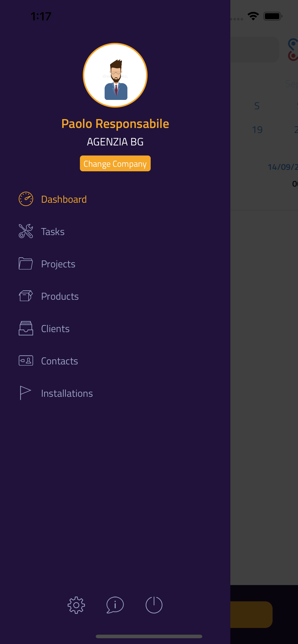Tap the Tasks wrench and screwdriver icon

click(26, 231)
